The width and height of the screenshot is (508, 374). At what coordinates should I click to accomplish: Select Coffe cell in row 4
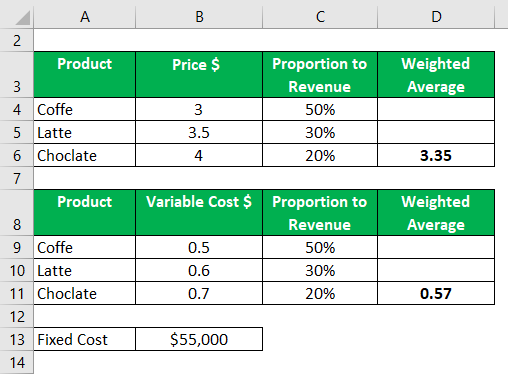coord(85,109)
